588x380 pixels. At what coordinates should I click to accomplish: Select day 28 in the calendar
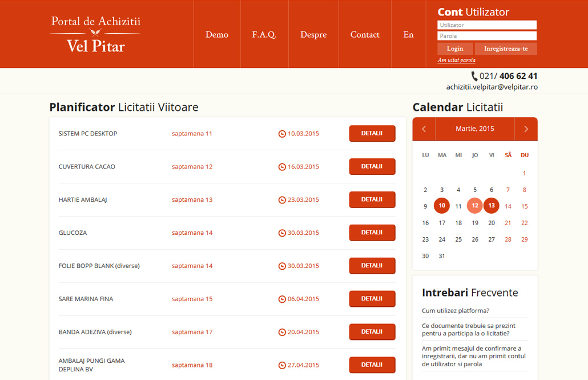[508, 239]
